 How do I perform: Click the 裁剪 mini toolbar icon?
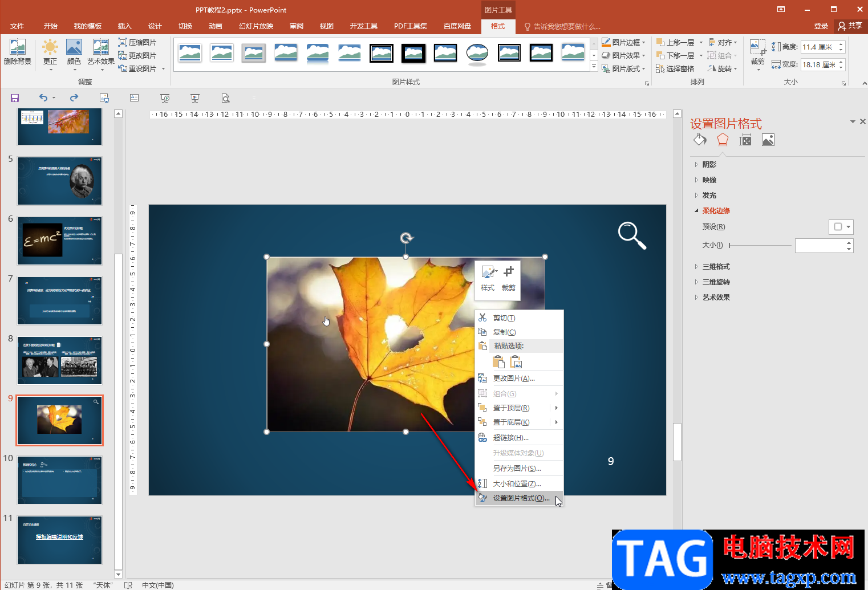(509, 278)
